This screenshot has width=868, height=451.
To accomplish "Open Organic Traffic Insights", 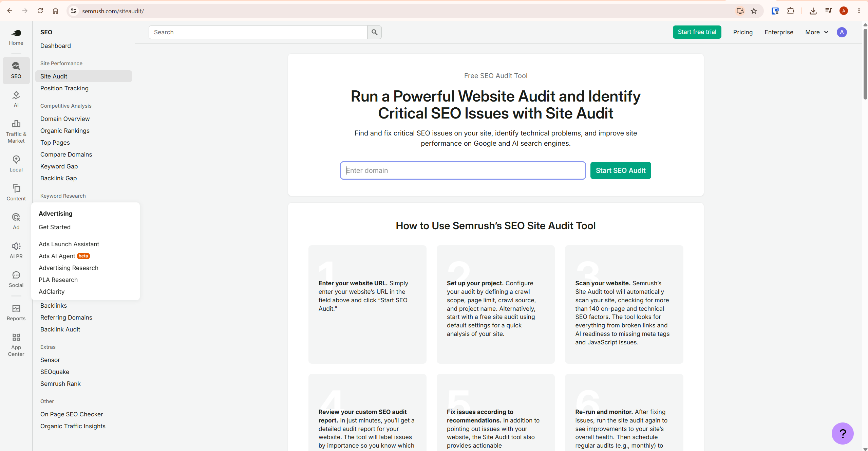I will (73, 426).
